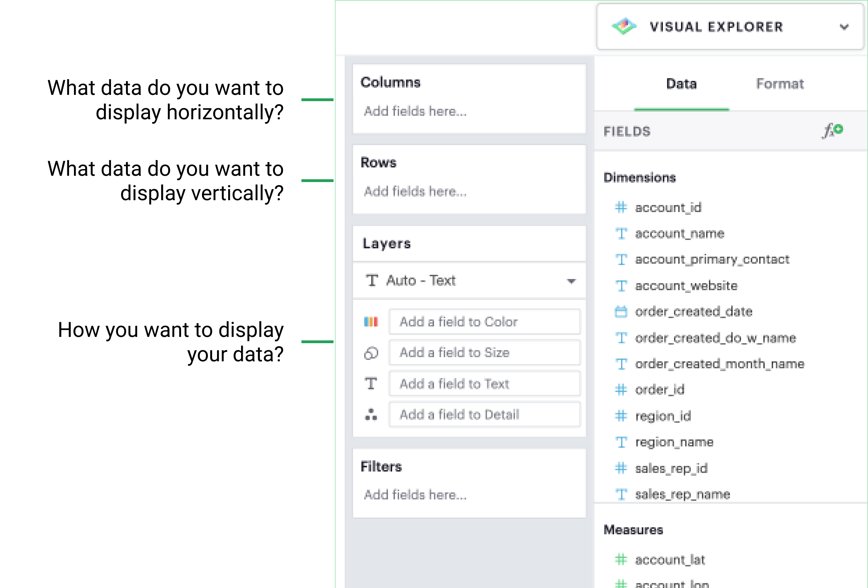
Task: Click the add calculated field fx icon
Action: (x=832, y=131)
